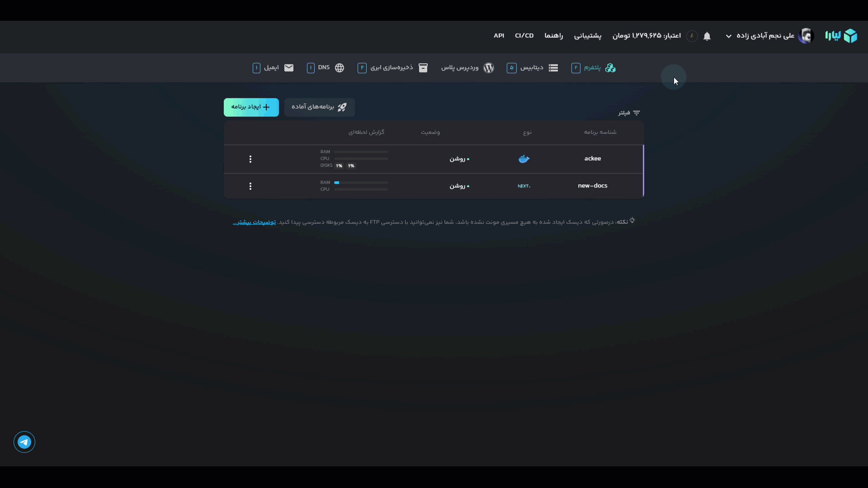Open the ackee app row

(x=434, y=159)
